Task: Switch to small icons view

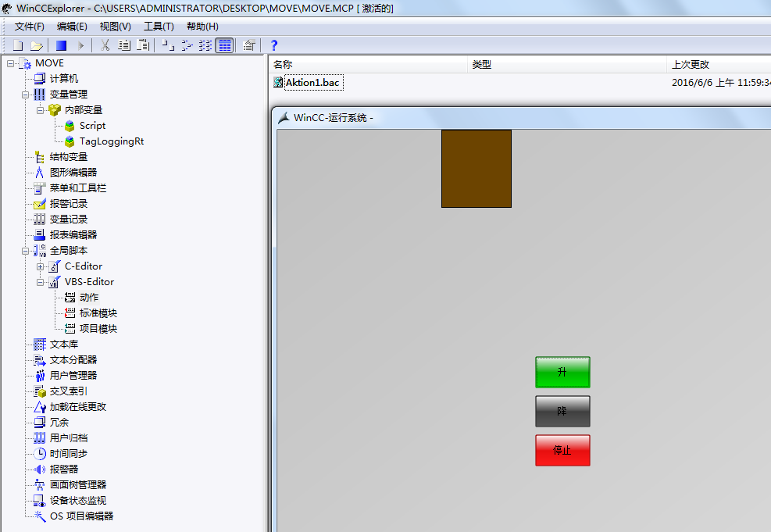Action: tap(187, 45)
